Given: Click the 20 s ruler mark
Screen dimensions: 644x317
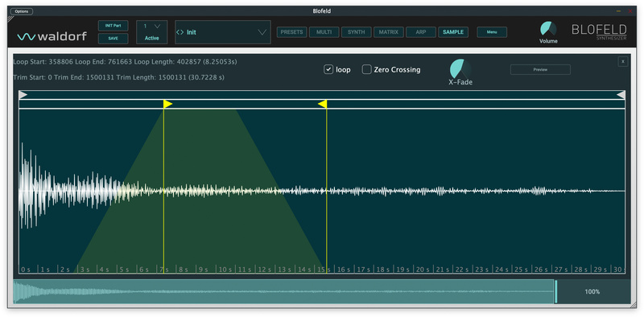Looking at the screenshot, I should point(422,270).
